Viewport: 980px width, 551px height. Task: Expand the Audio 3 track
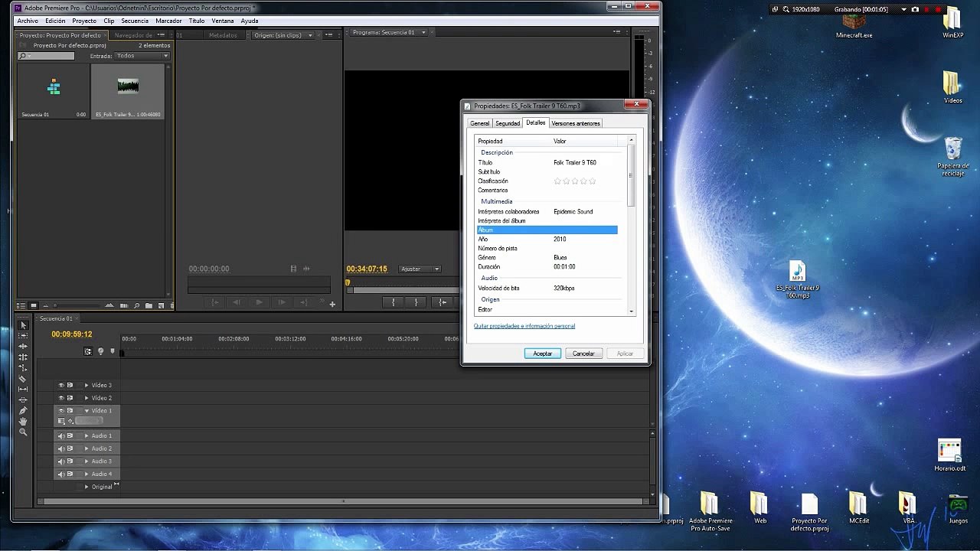pos(87,461)
